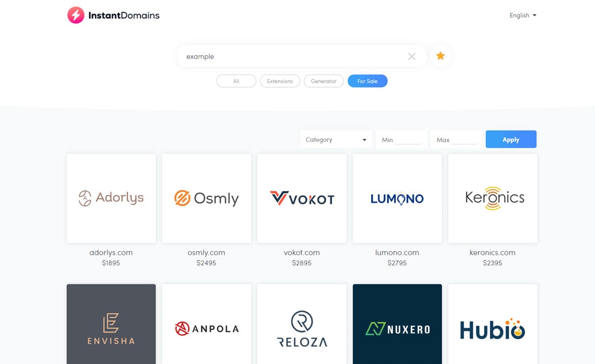The image size is (595, 364).
Task: Open the Anpola logo thumbnail
Action: tap(207, 324)
